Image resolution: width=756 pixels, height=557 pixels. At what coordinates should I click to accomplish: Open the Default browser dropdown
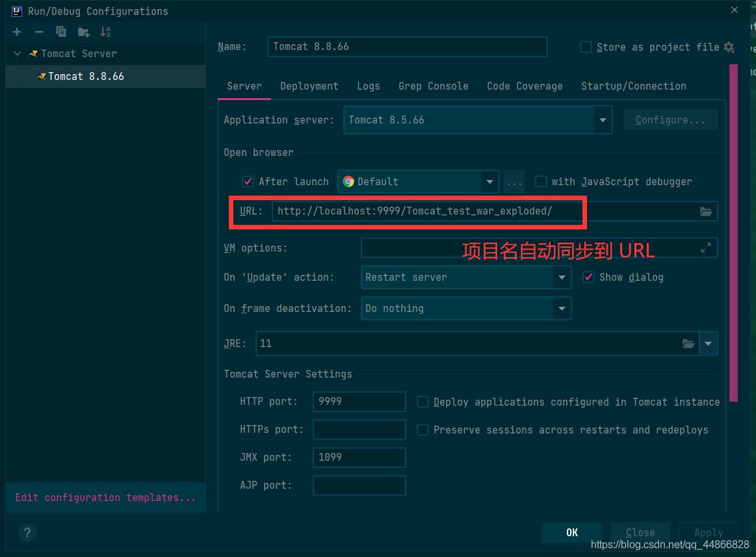pos(419,182)
